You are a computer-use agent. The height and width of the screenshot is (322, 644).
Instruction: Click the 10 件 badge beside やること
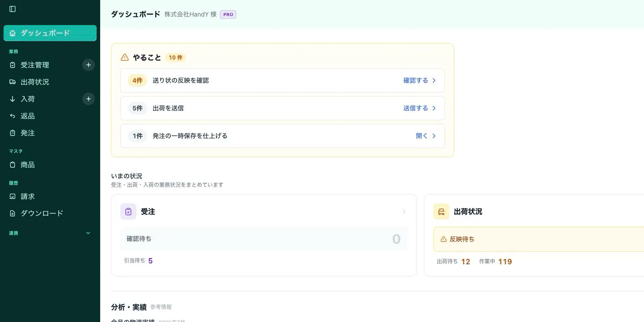click(175, 57)
